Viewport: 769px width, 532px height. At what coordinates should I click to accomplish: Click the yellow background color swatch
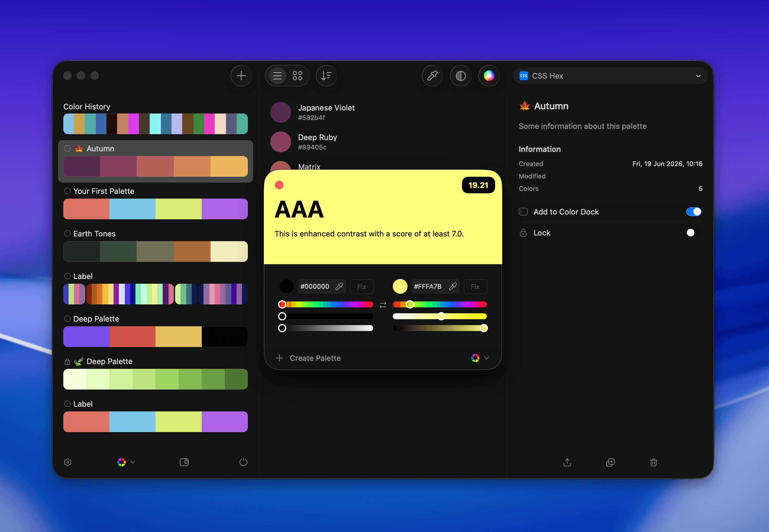pyautogui.click(x=400, y=286)
